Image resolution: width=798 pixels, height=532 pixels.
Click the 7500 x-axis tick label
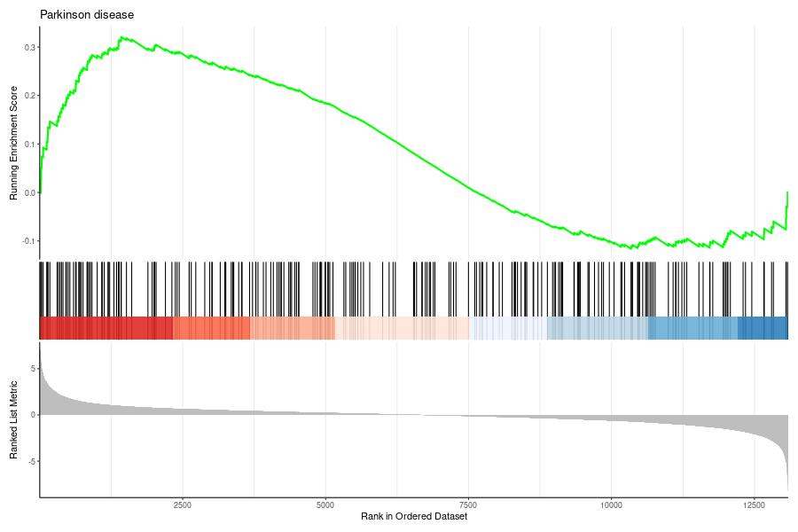tap(468, 505)
